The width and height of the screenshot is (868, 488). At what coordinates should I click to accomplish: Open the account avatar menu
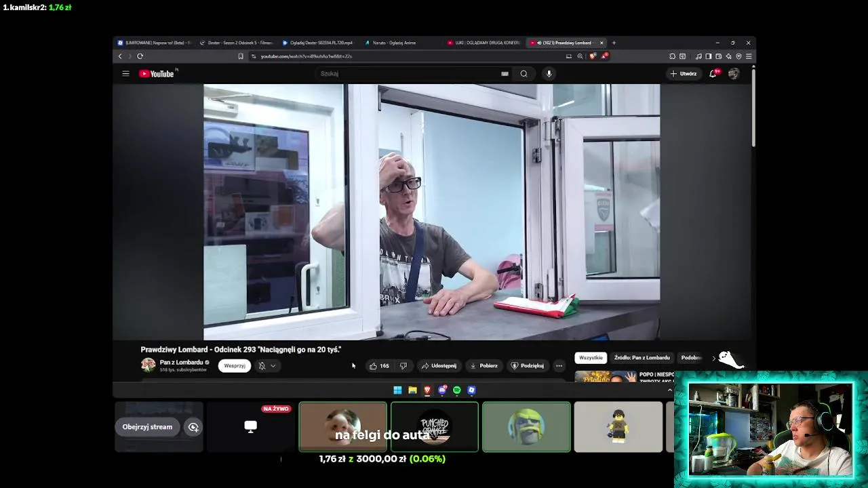click(733, 73)
